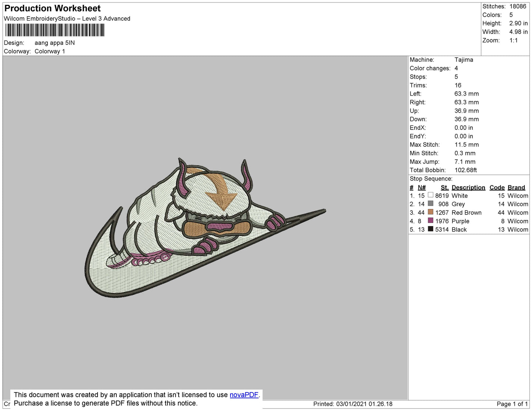Click the Stitches count 18086
532x411 pixels.
[518, 6]
